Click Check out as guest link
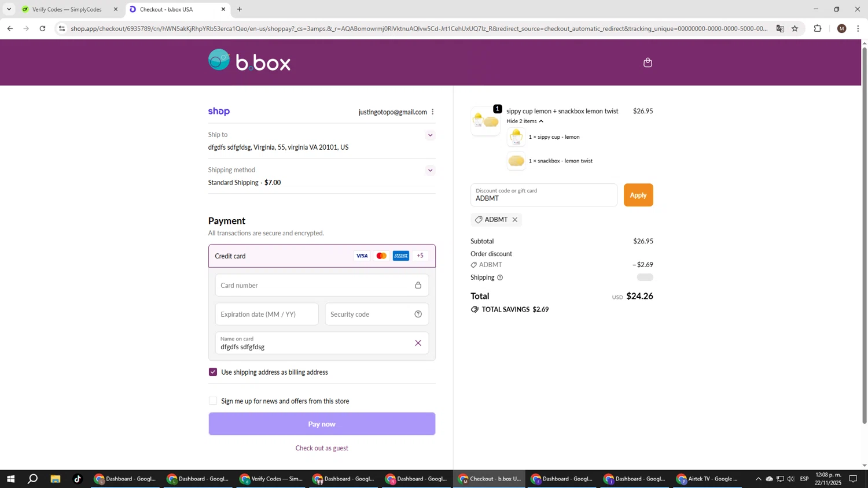Screen dimensions: 868x488 coord(322,448)
